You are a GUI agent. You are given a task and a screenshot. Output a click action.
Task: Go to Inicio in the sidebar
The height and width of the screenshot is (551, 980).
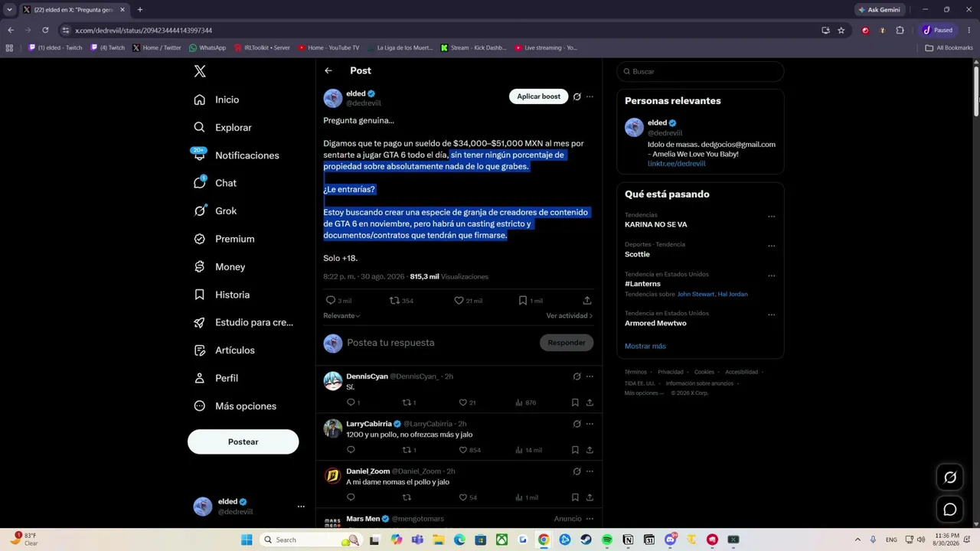[x=217, y=99]
